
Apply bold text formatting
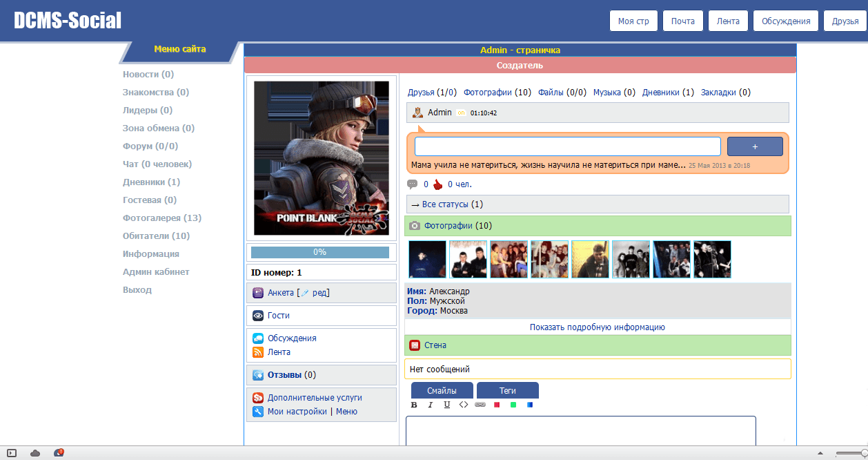coord(414,405)
